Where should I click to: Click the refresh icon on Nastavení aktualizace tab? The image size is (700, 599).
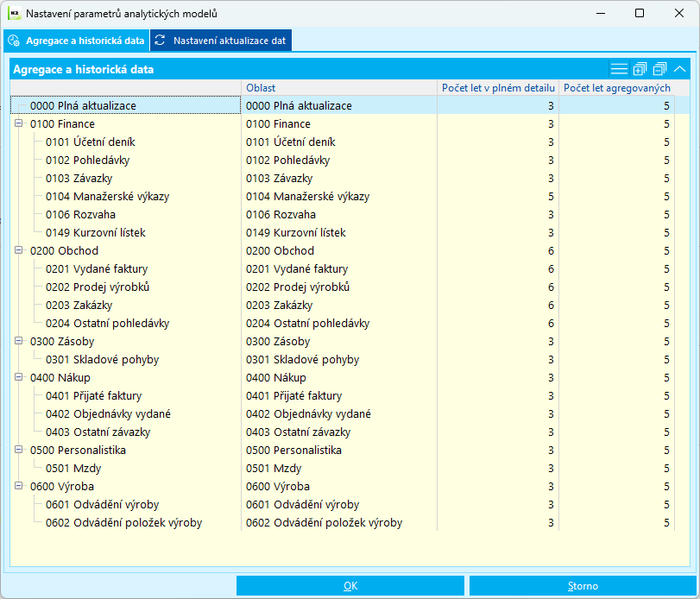pos(160,41)
